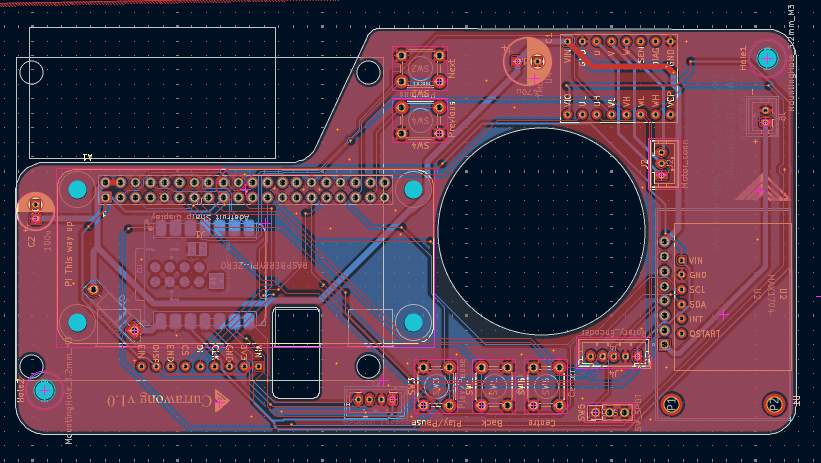The height and width of the screenshot is (463, 821).
Task: Select the VIN pad on stepper driver top row
Action: click(x=568, y=41)
